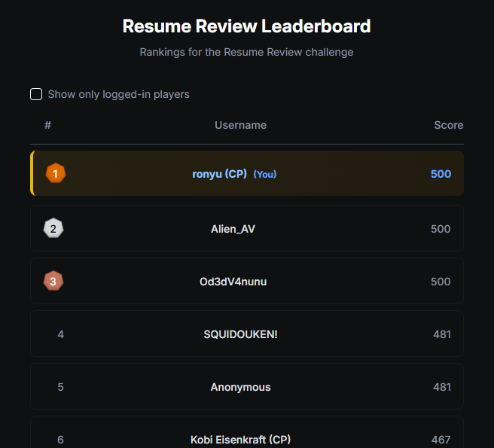This screenshot has height=448, width=494.
Task: Click Alien_AV's score of 500
Action: [441, 229]
